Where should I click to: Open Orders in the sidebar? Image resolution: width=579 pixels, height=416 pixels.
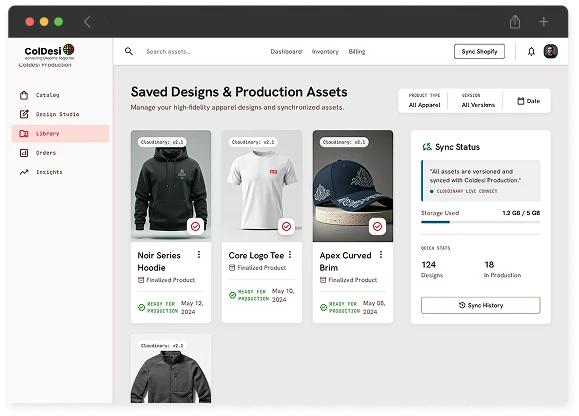click(x=61, y=153)
